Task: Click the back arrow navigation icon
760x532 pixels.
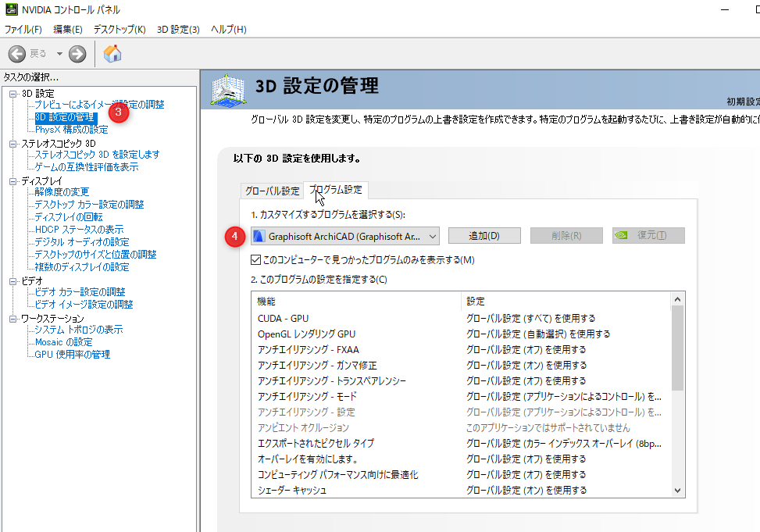Action: click(x=17, y=53)
